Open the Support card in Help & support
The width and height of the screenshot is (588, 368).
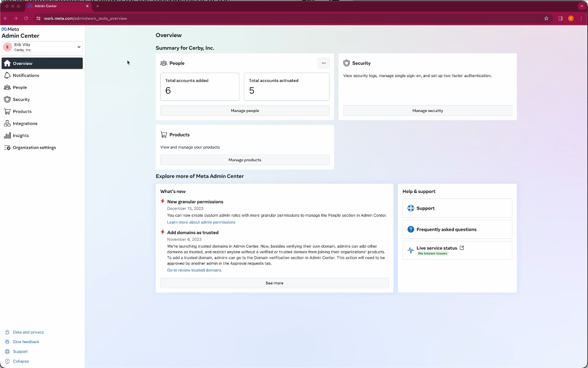click(457, 208)
